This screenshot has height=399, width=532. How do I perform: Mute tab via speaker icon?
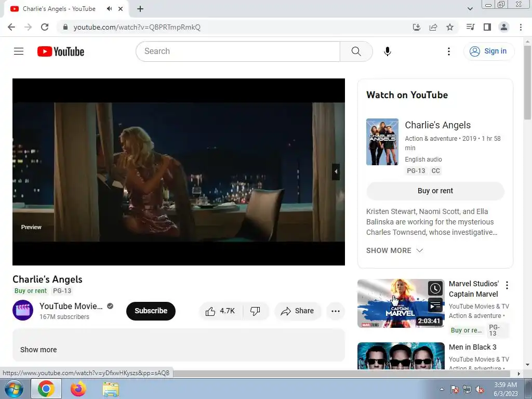point(109,9)
